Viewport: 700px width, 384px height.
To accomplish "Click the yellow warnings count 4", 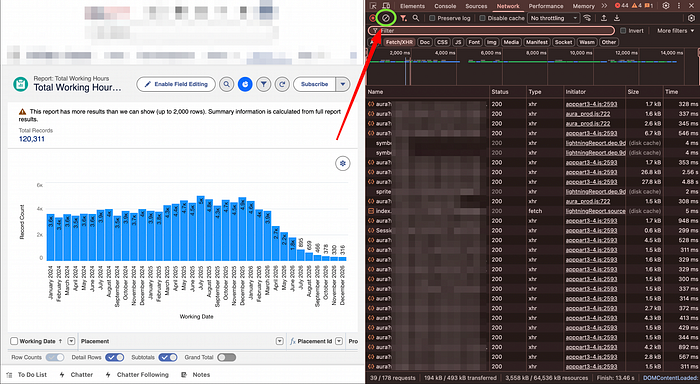I will 636,6.
